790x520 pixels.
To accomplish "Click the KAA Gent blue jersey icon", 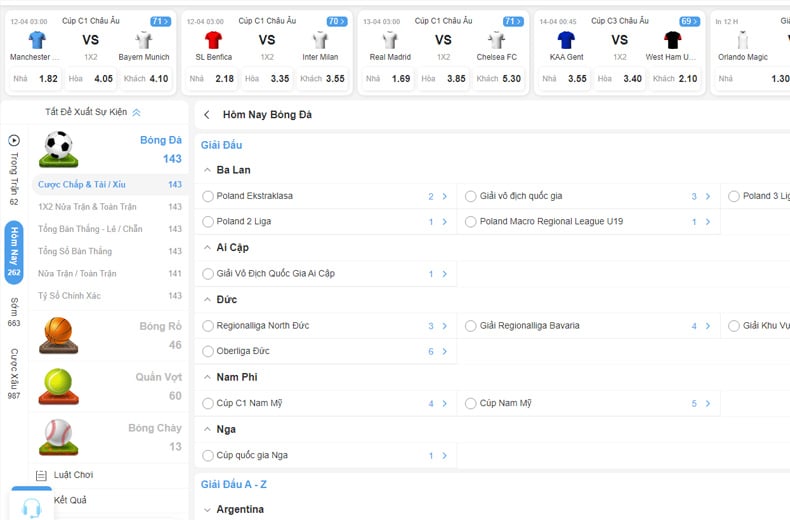I will 566,40.
